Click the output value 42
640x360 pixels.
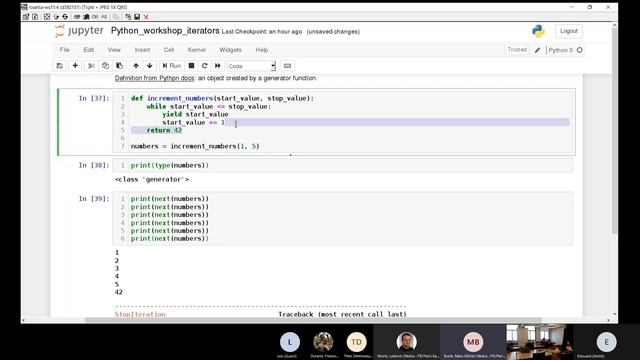pos(119,292)
